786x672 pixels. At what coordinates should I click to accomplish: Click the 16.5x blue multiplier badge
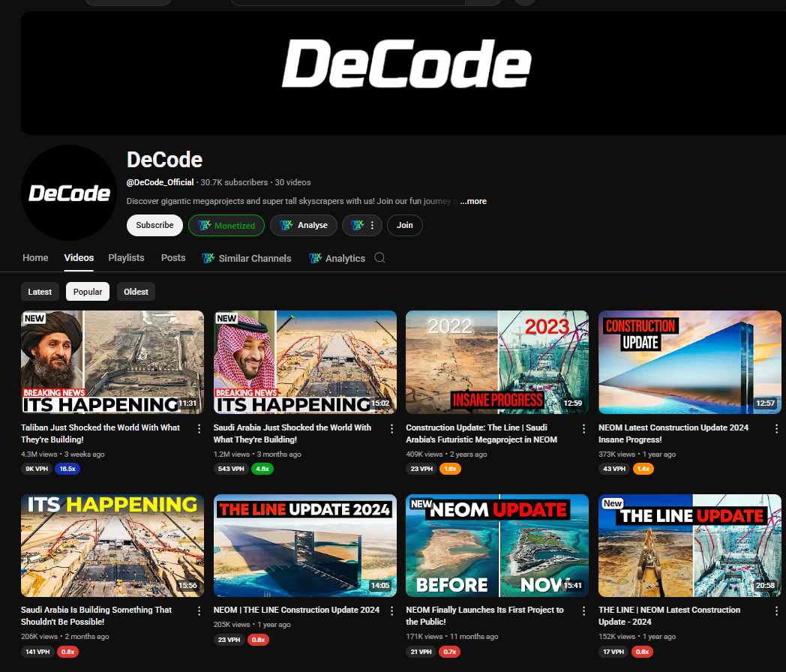[67, 469]
